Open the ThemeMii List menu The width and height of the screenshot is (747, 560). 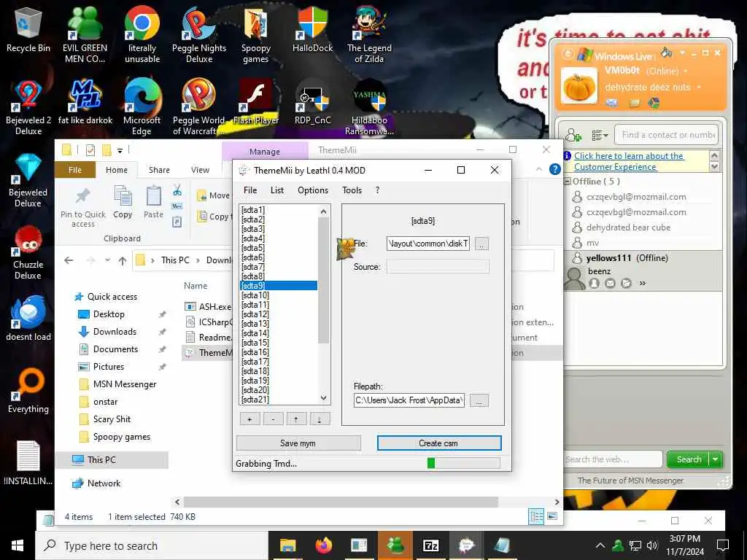click(x=276, y=190)
